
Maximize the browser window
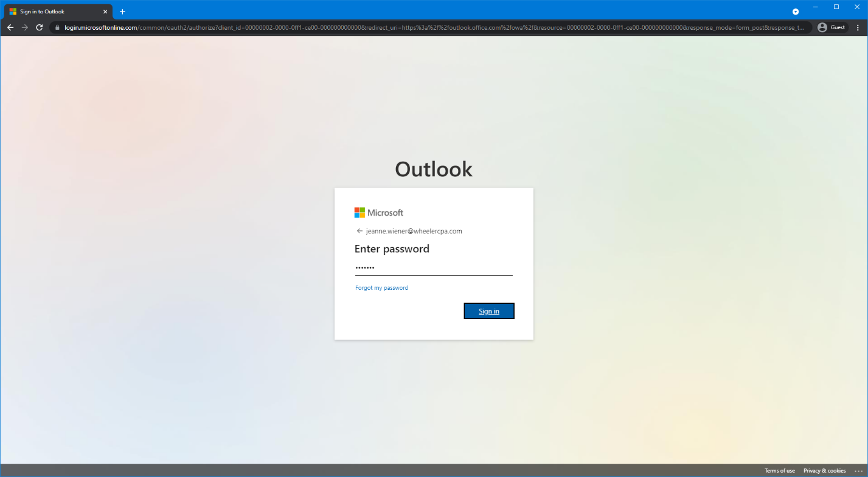[836, 7]
